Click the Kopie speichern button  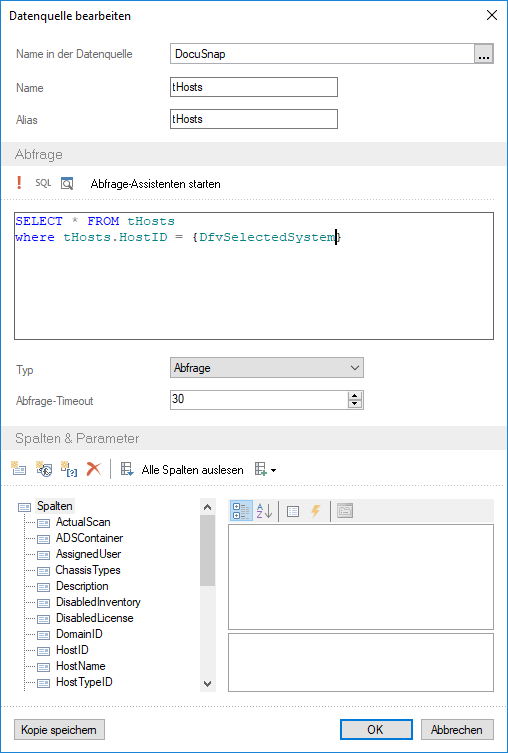(x=59, y=729)
